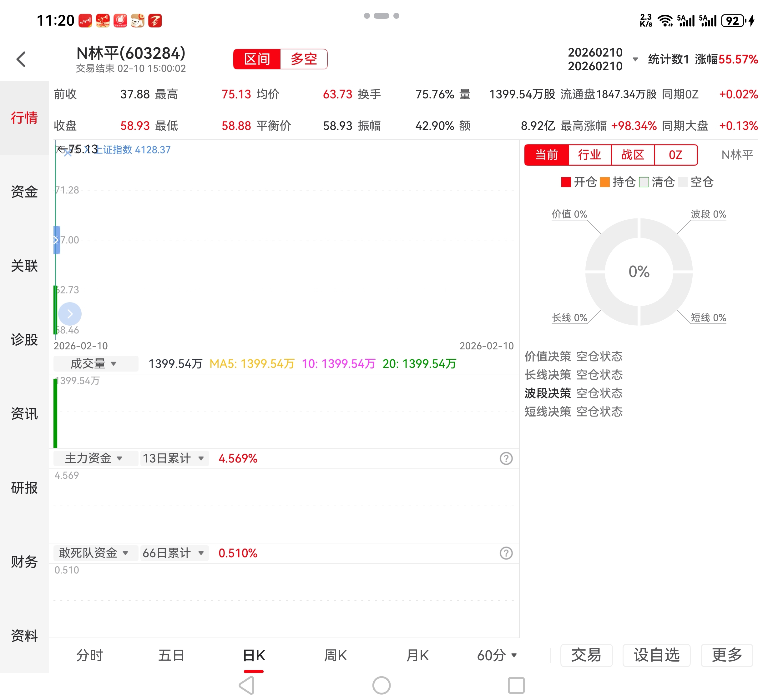The image size is (763, 700).
Task: Tap the blue circular chart-expand arrow
Action: (70, 314)
